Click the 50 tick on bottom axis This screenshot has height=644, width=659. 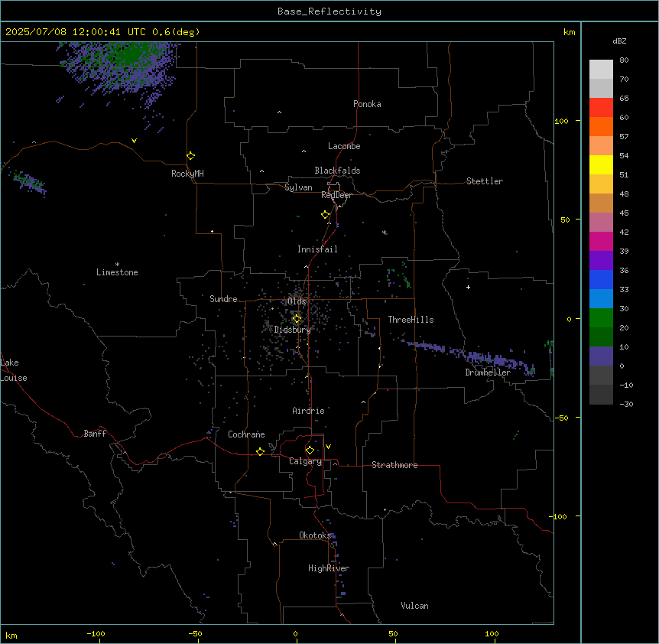[x=393, y=633]
